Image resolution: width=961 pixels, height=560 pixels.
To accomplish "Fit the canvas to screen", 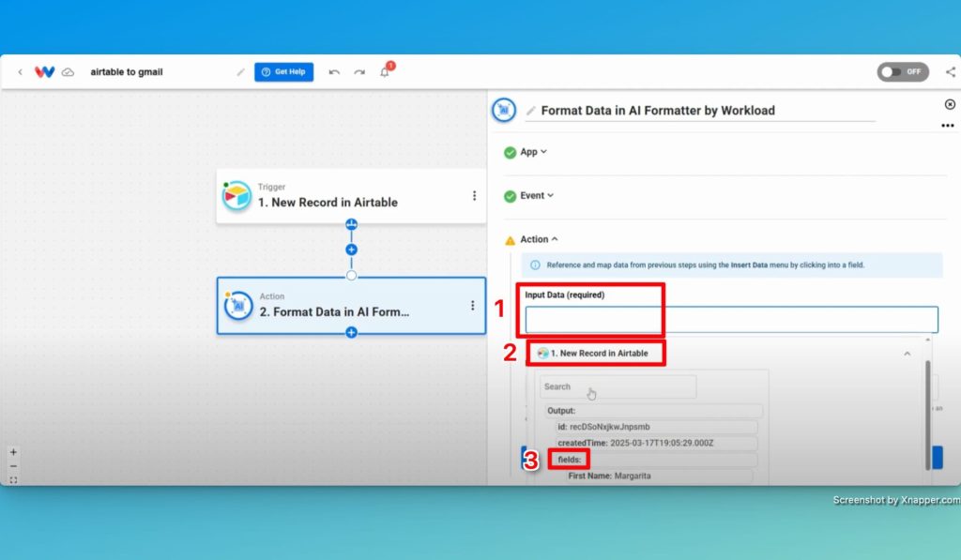I will click(13, 480).
